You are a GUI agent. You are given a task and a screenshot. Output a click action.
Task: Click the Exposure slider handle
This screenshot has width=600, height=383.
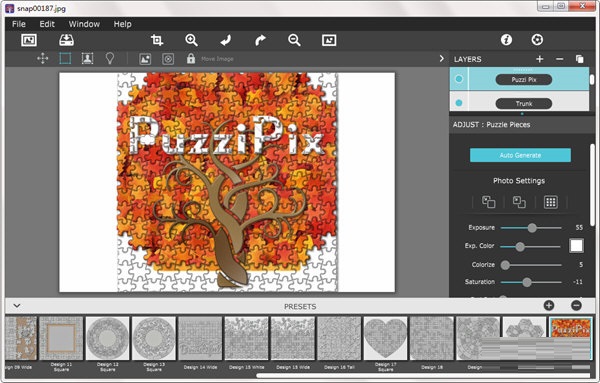[x=532, y=228]
